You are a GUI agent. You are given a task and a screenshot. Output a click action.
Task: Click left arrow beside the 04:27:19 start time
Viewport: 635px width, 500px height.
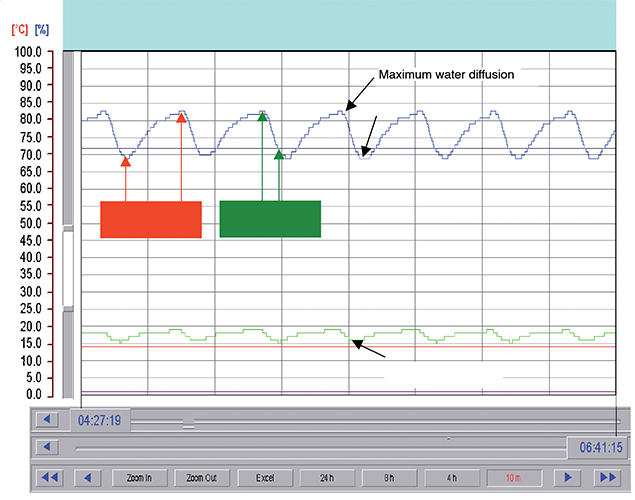(47, 419)
